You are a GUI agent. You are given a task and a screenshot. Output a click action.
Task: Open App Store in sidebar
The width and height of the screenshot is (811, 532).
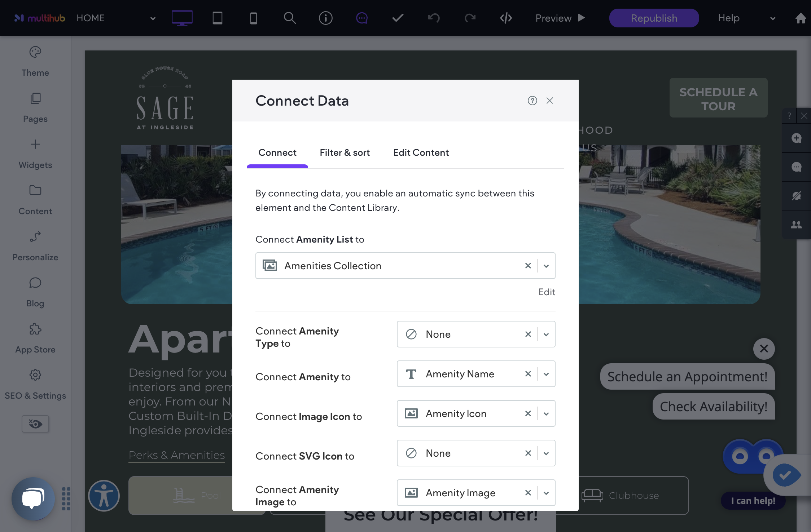(x=35, y=338)
